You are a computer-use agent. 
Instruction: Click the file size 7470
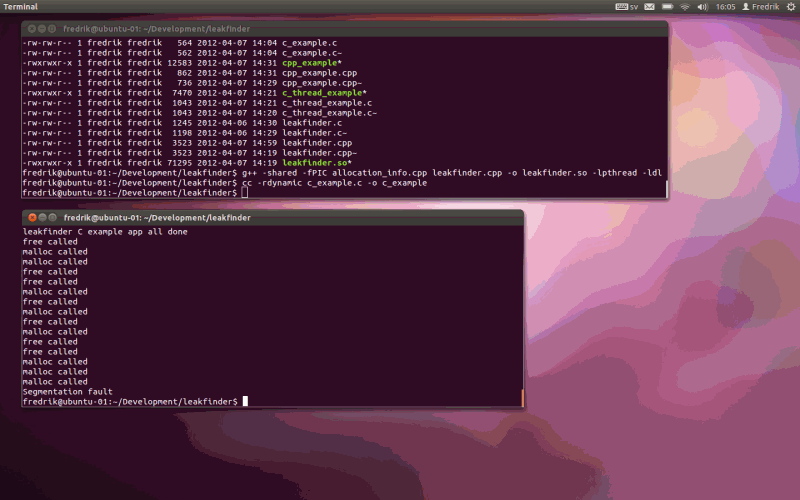pyautogui.click(x=182, y=93)
